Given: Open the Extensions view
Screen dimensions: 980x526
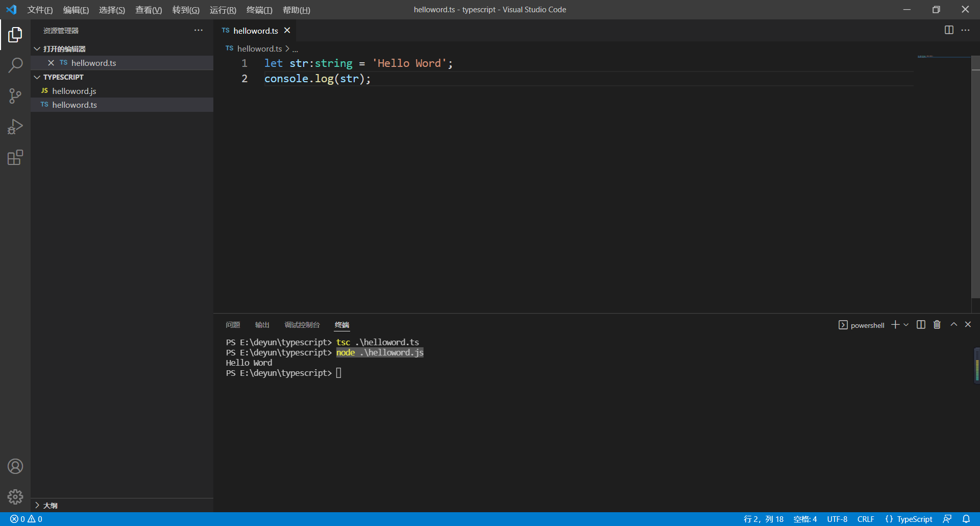Looking at the screenshot, I should (15, 157).
